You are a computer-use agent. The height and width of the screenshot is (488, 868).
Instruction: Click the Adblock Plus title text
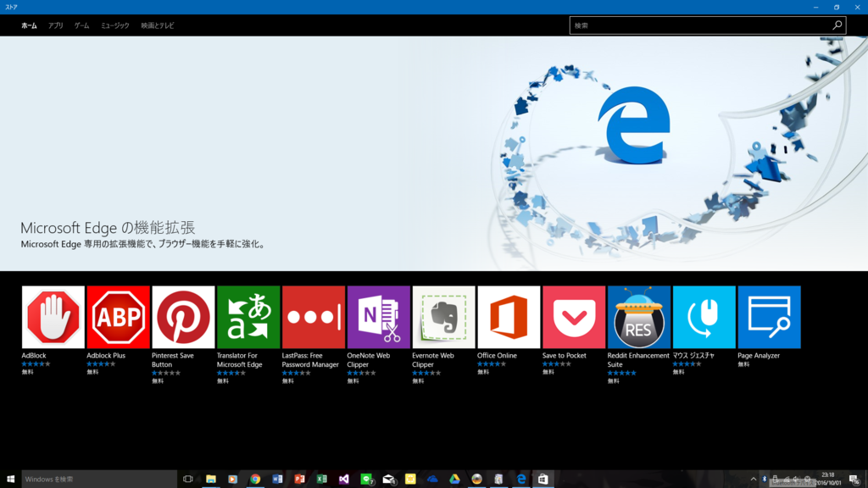[x=106, y=356]
